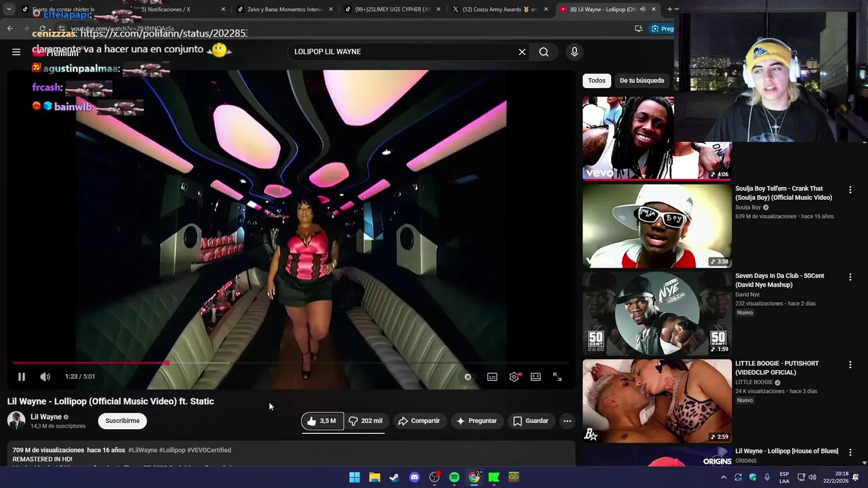Start voice search microphone
This screenshot has height=488, width=868.
click(x=574, y=52)
